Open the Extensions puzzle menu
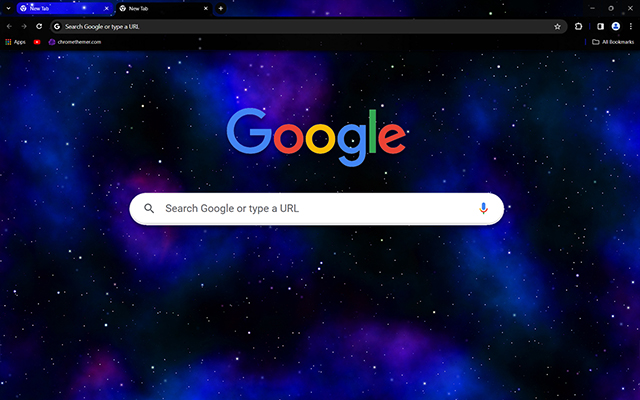The image size is (640, 400). point(578,27)
